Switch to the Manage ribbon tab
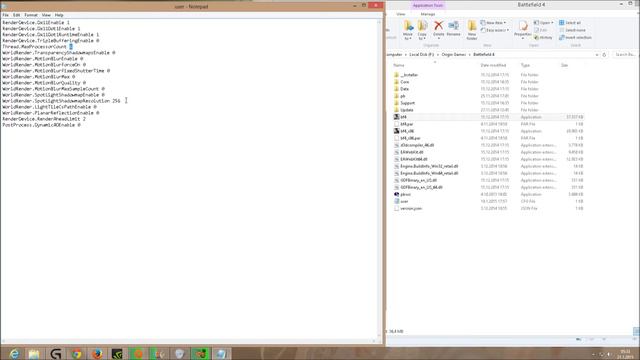Image resolution: width=640 pixels, height=360 pixels. pyautogui.click(x=427, y=14)
